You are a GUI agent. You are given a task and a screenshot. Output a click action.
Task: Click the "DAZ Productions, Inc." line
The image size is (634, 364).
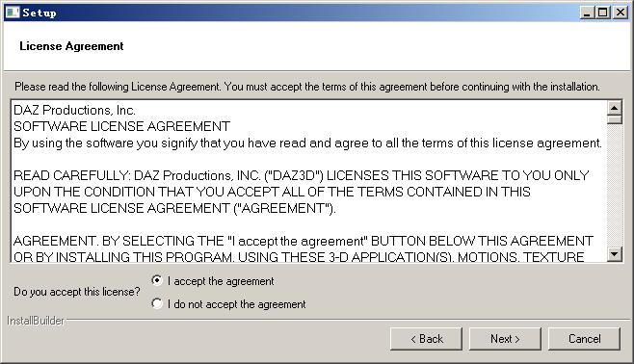point(74,110)
